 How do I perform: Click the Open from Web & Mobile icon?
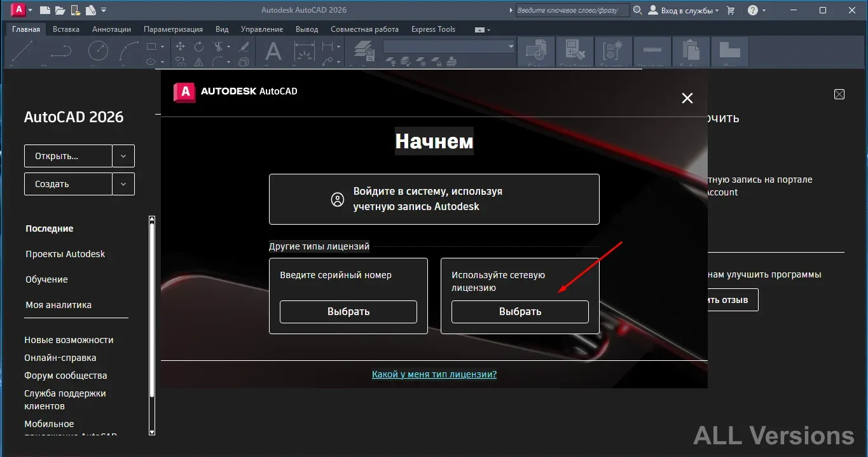pos(76,10)
